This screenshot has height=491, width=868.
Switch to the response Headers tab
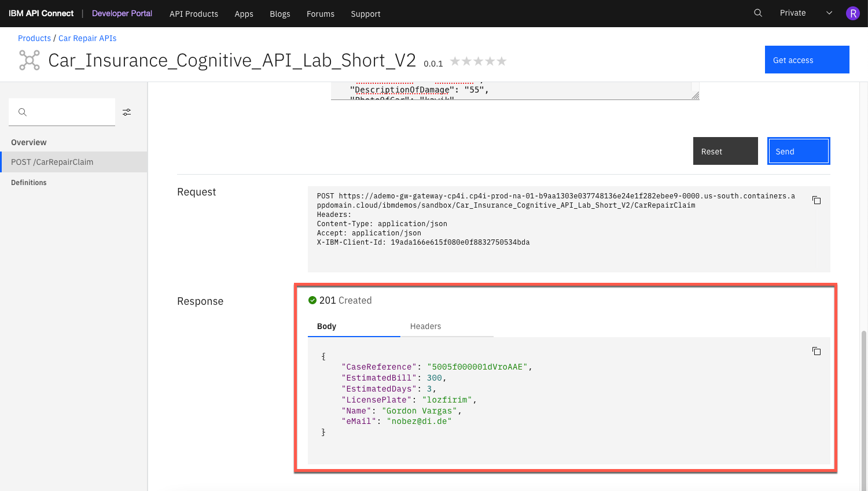click(x=447, y=326)
